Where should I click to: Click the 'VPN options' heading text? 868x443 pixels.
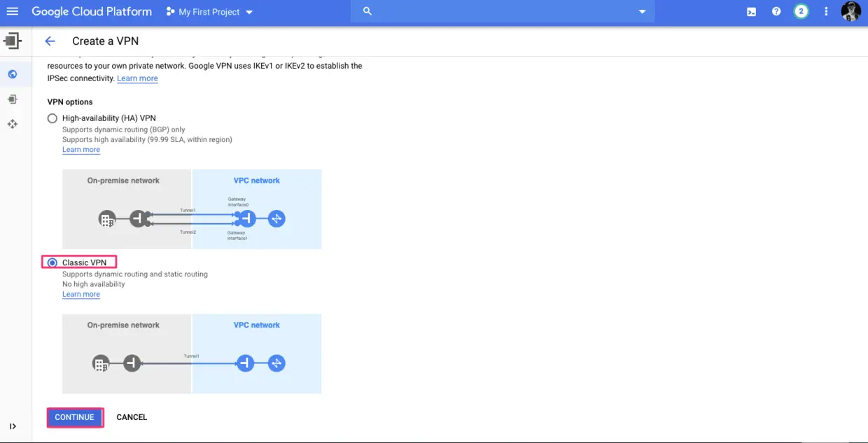(70, 102)
